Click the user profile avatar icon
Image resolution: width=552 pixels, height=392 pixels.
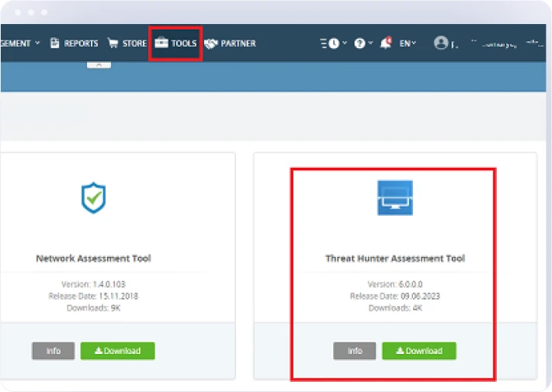441,43
